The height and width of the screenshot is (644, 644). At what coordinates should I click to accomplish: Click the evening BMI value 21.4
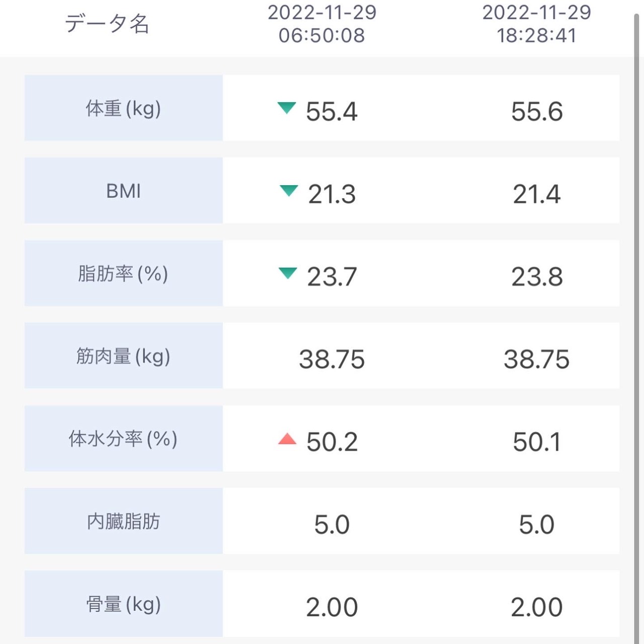(x=537, y=194)
